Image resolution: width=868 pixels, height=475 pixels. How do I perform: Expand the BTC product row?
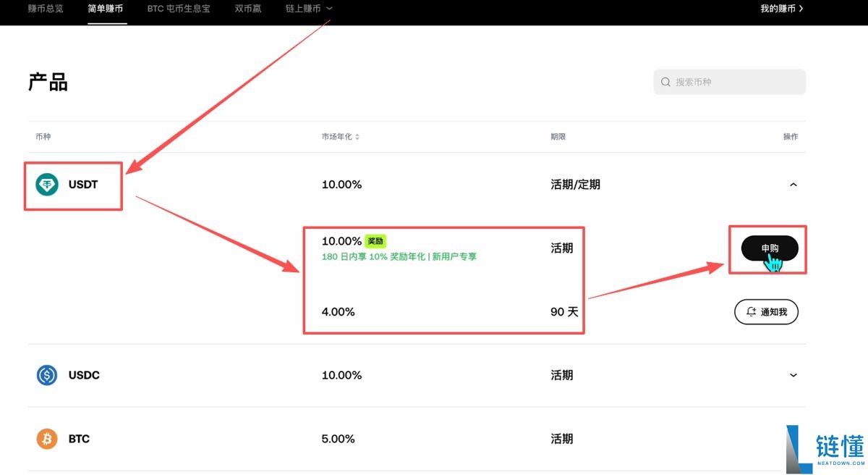click(x=793, y=439)
